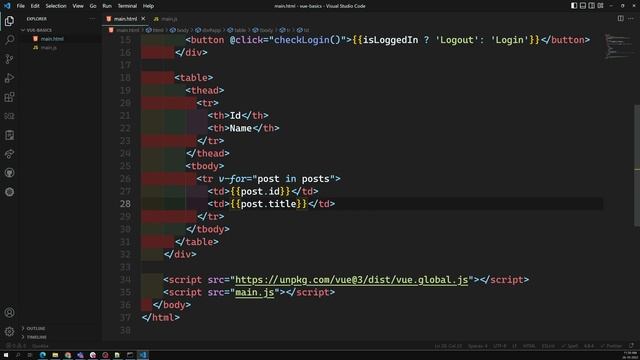Click the VS Code taskbar icon
The height and width of the screenshot is (360, 640).
[143, 355]
